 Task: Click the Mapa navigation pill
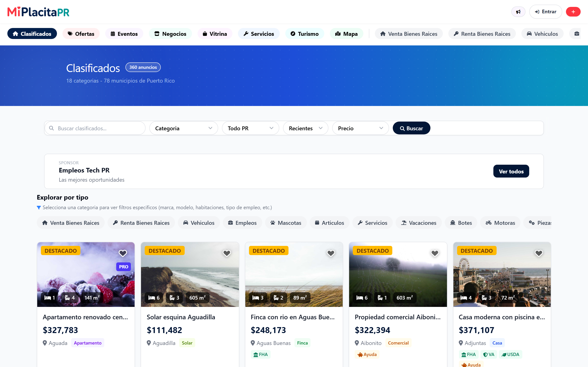click(346, 33)
